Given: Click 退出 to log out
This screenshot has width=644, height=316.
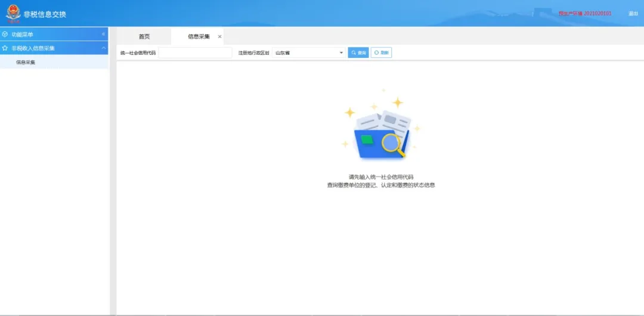Looking at the screenshot, I should [x=633, y=13].
